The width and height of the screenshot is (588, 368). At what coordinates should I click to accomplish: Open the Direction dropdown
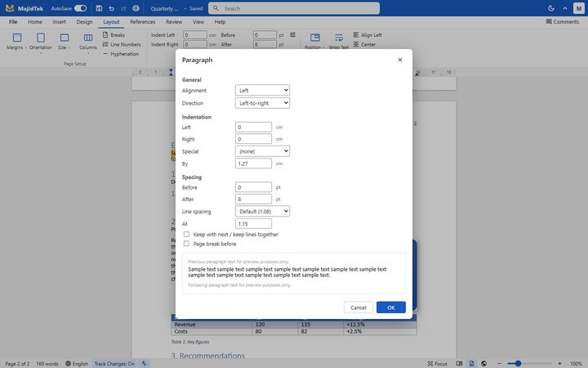pos(262,103)
